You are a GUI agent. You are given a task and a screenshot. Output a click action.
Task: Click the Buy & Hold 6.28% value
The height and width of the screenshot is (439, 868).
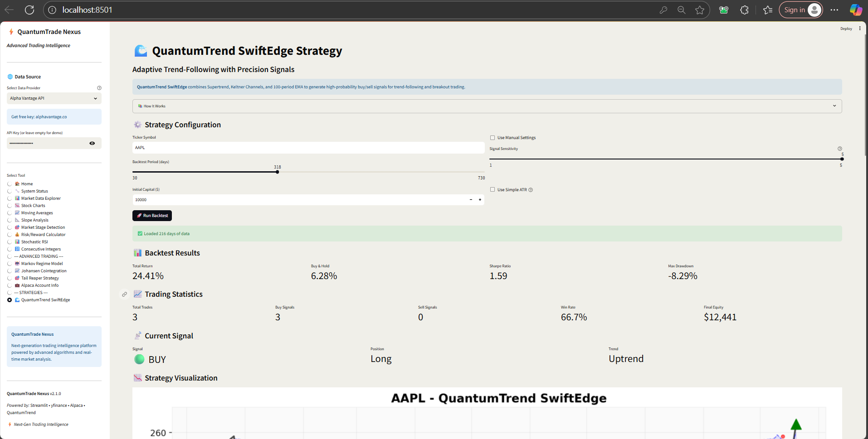pyautogui.click(x=324, y=276)
